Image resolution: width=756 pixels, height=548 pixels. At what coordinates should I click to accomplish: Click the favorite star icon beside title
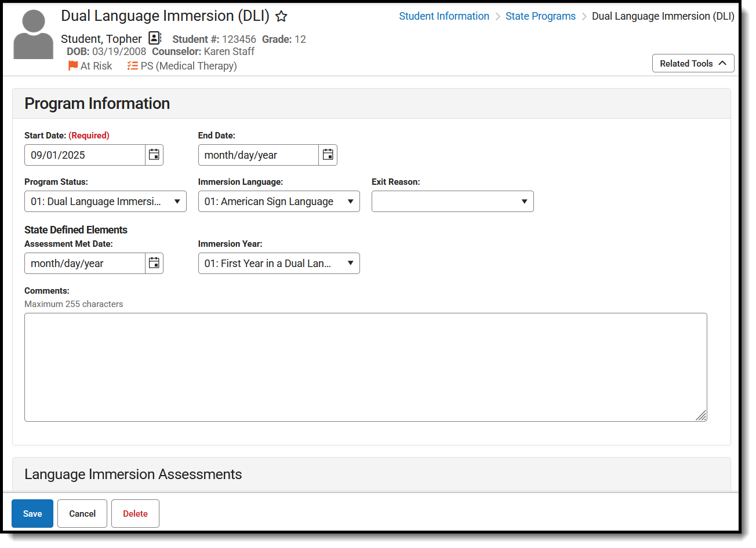tap(281, 16)
